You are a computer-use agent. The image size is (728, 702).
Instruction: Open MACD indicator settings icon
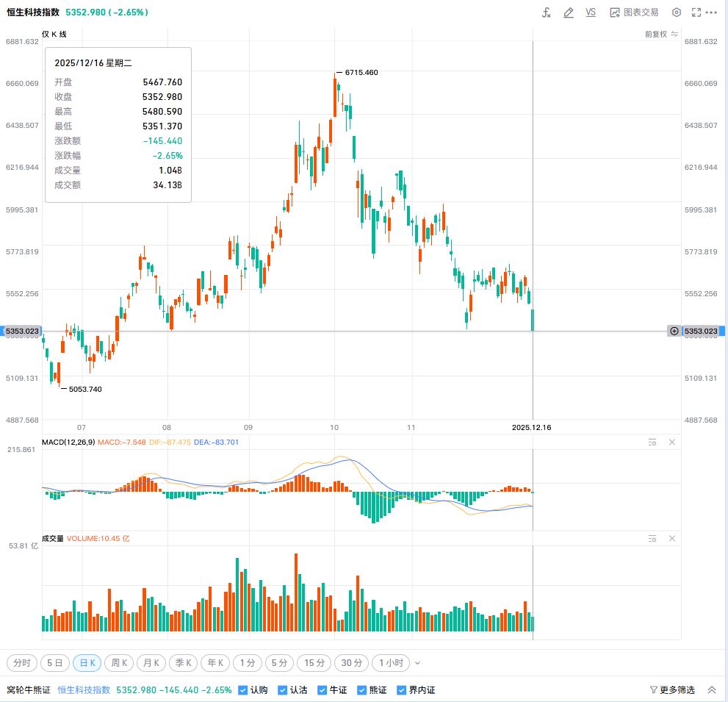coord(652,443)
